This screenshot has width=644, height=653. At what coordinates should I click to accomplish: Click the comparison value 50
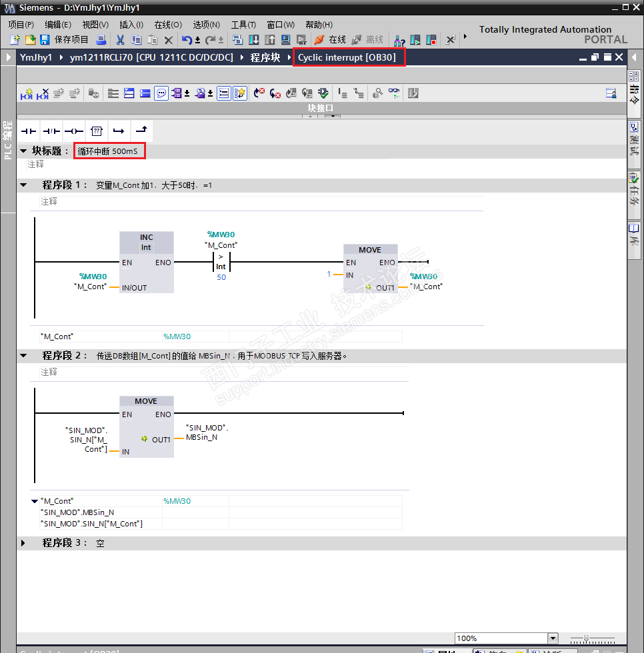coord(221,277)
